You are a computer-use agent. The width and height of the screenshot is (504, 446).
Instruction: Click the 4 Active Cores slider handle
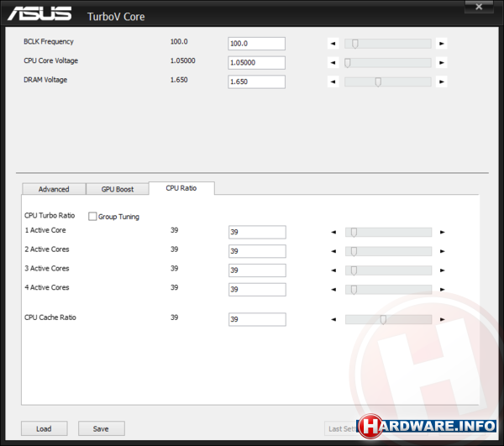(x=354, y=290)
